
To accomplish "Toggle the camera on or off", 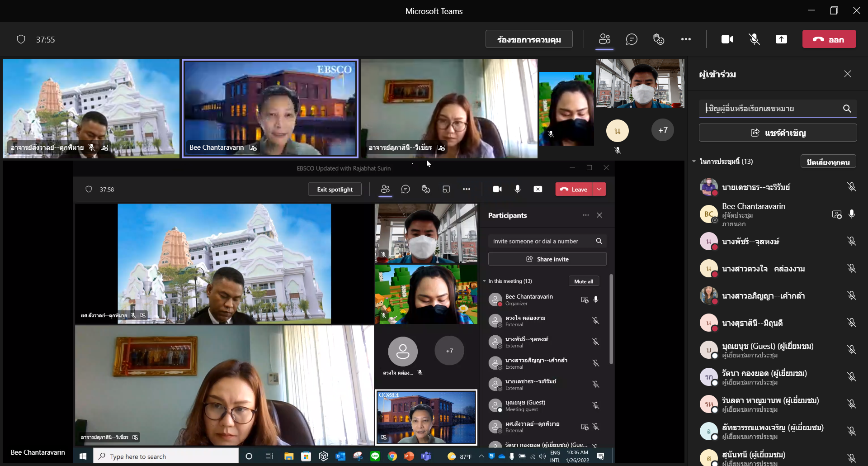I will 727,39.
